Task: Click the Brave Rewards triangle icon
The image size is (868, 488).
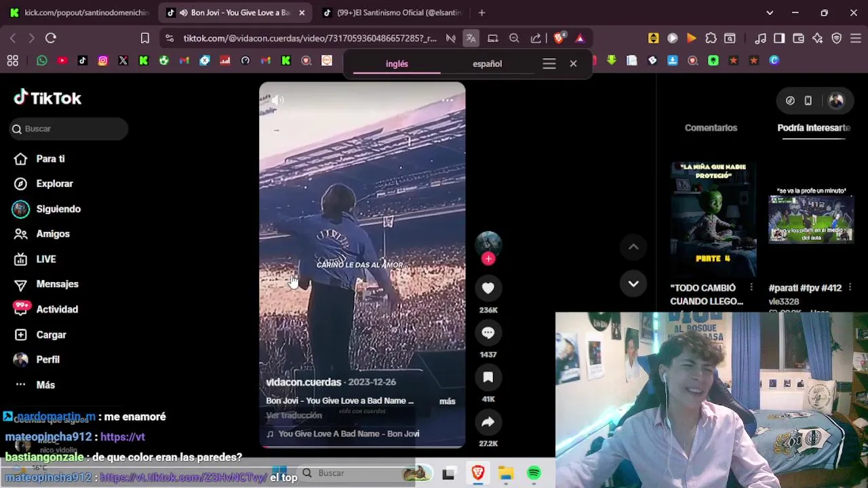Action: point(580,38)
